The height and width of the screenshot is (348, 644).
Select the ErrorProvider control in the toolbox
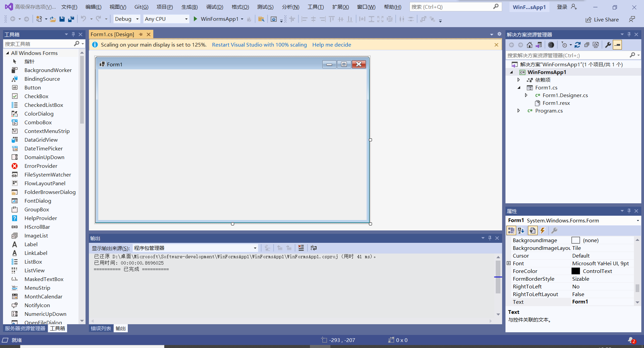41,166
